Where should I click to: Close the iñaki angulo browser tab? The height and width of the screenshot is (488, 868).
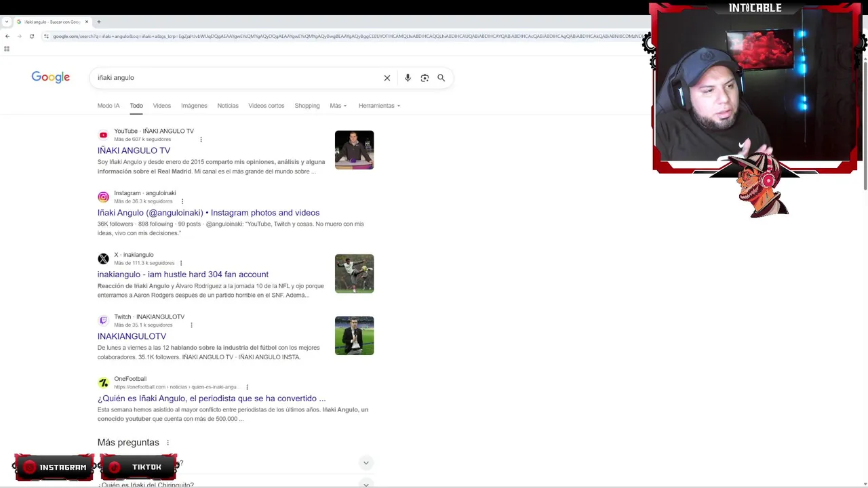tap(87, 22)
